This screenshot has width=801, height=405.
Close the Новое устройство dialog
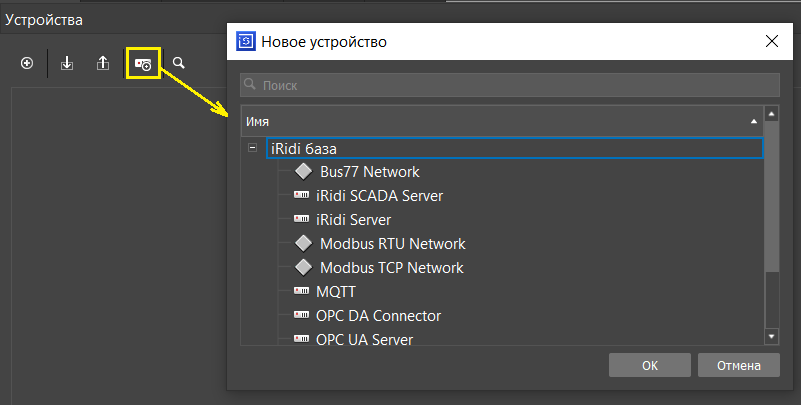(771, 42)
